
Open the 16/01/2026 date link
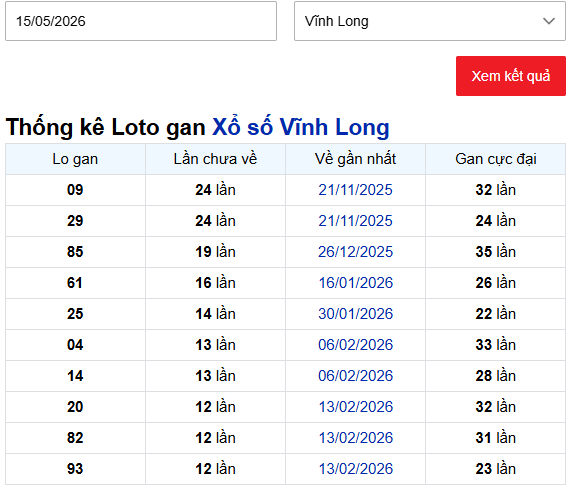pyautogui.click(x=356, y=283)
